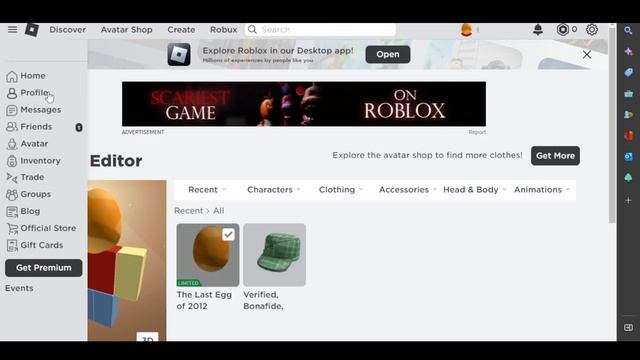
Task: Open the sidebar layout icon at the bottom of the browser sidebar
Action: pyautogui.click(x=628, y=328)
